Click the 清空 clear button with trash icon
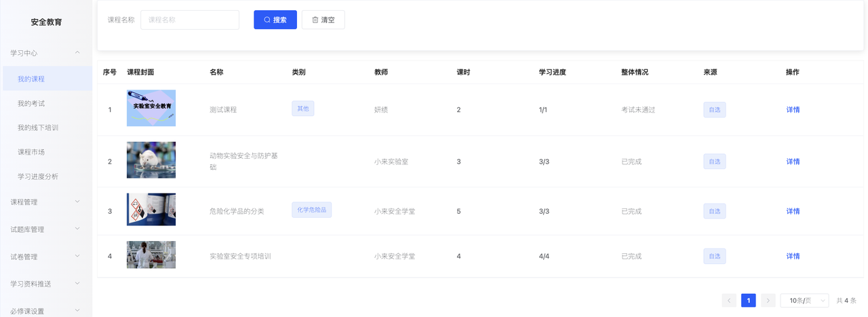The image size is (868, 317). click(323, 20)
